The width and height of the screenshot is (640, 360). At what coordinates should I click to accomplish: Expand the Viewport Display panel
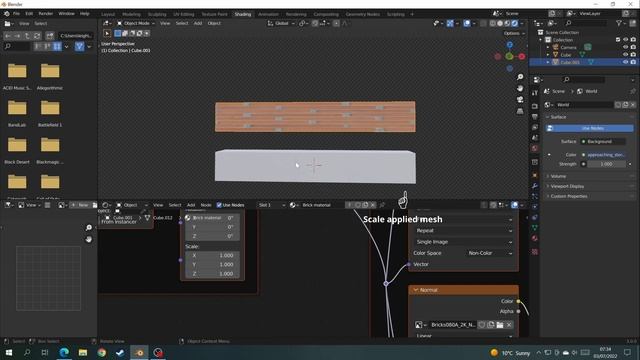tap(567, 186)
